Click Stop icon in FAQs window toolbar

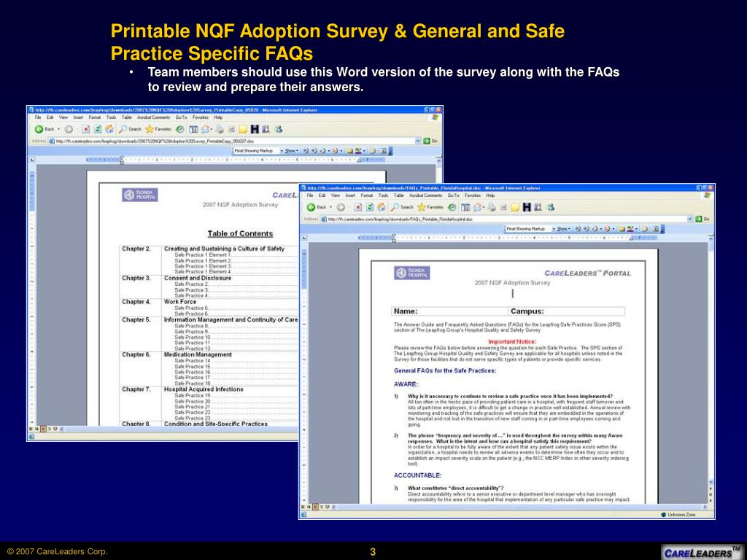357,207
